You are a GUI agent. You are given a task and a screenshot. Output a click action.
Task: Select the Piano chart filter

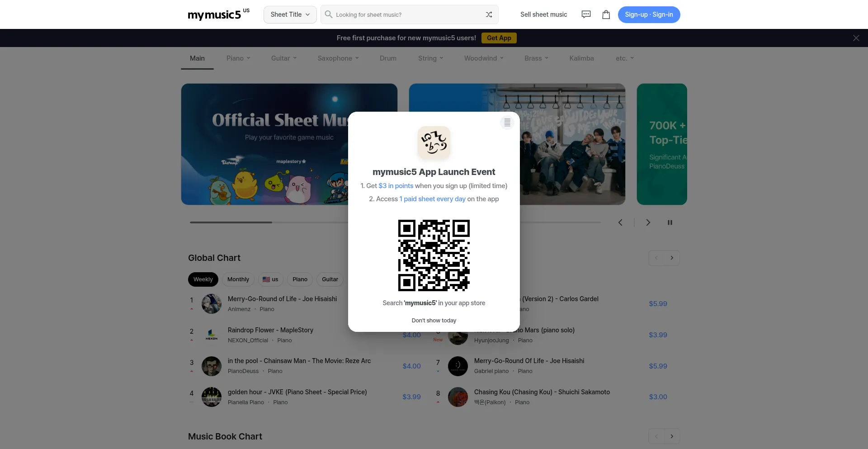[x=300, y=279]
